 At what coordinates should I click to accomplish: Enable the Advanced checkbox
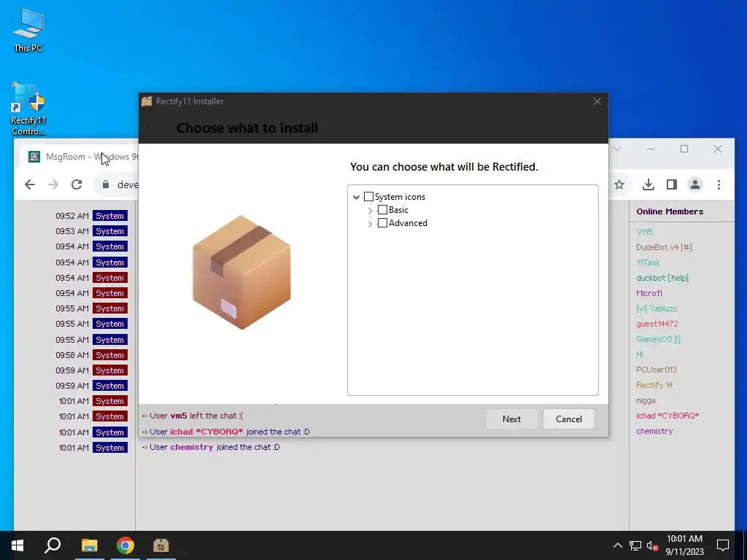(x=382, y=223)
